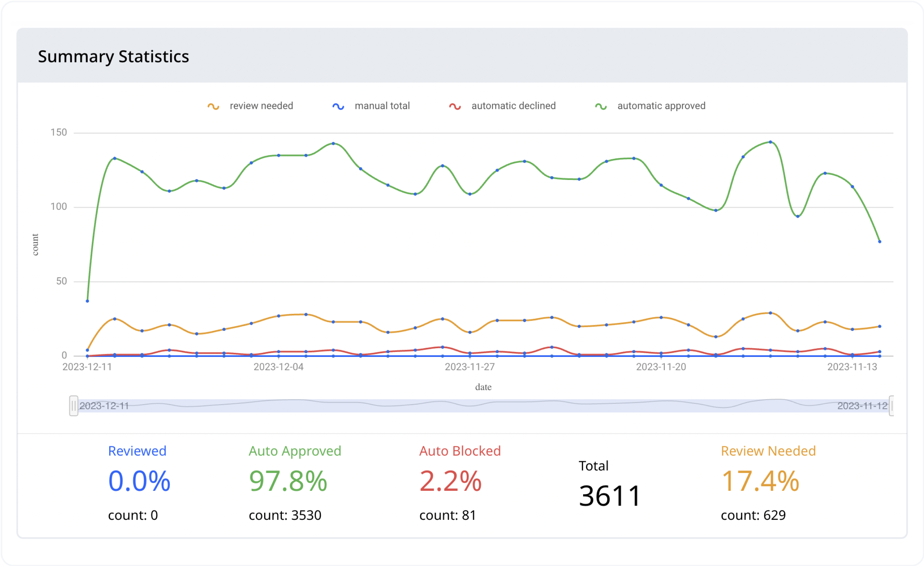
Task: Click the 2023-11-27 x-axis label
Action: 470,367
